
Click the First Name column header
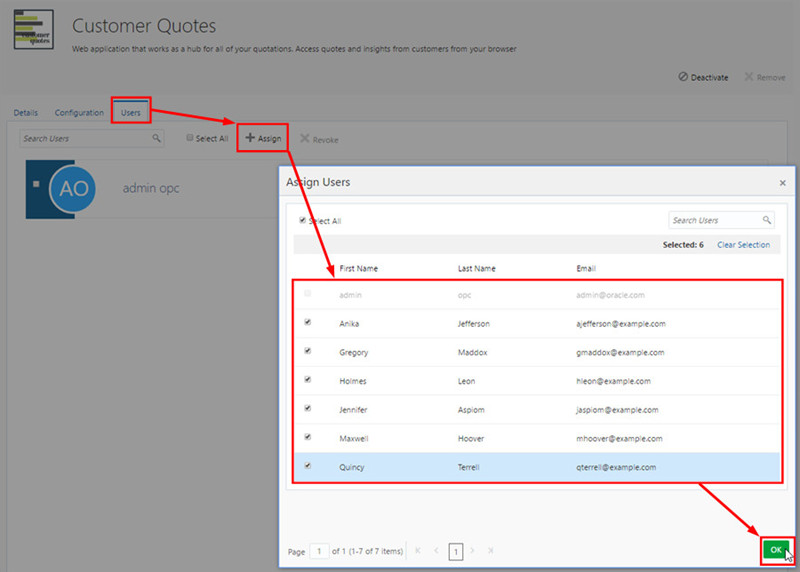[x=358, y=268]
